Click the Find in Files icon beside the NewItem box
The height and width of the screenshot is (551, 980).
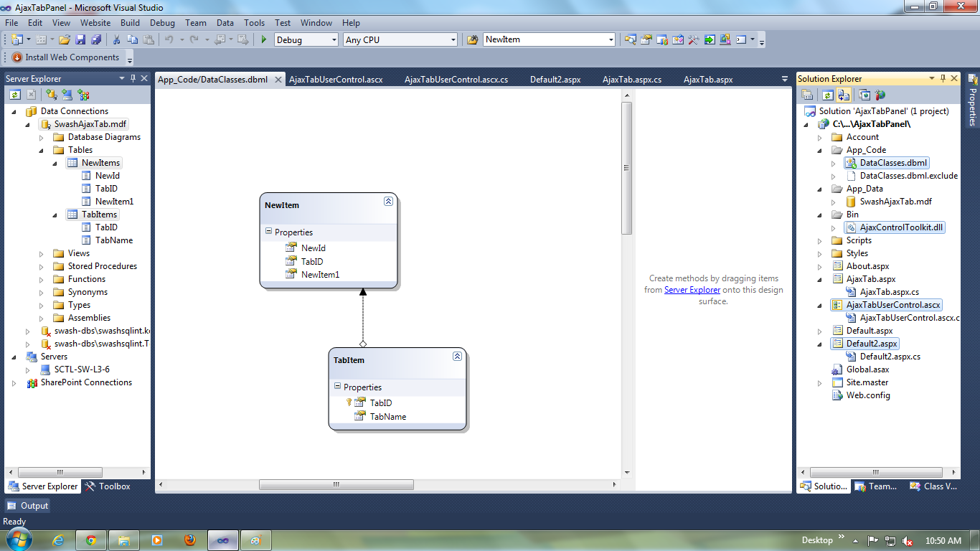[472, 39]
